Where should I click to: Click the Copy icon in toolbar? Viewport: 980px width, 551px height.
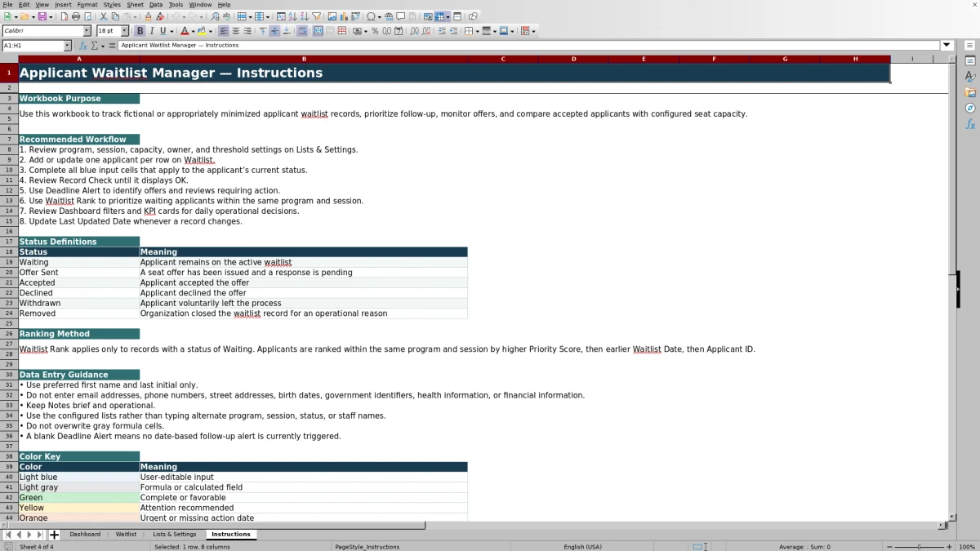(115, 16)
